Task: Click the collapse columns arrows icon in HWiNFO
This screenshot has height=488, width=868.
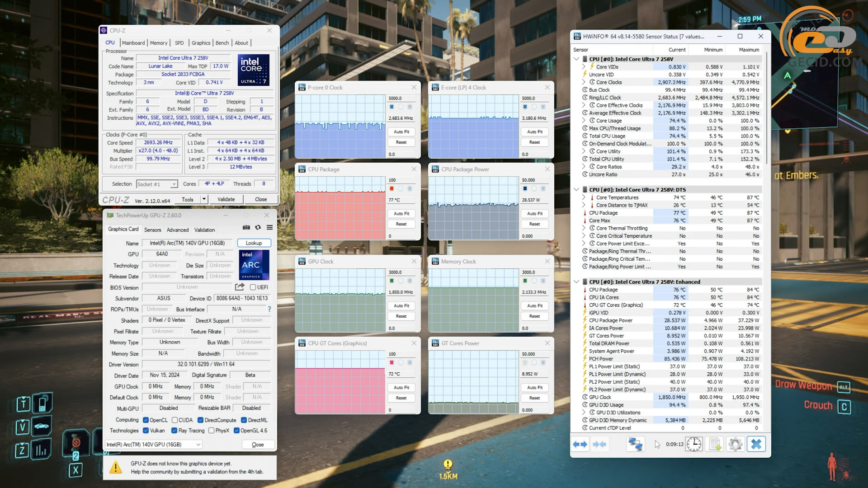Action: point(599,445)
